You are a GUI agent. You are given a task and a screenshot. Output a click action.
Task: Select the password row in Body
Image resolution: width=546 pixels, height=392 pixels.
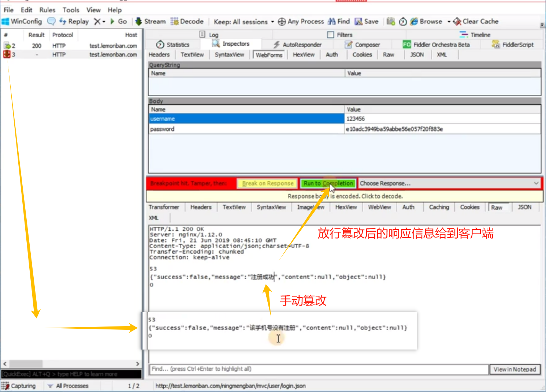tap(345, 129)
